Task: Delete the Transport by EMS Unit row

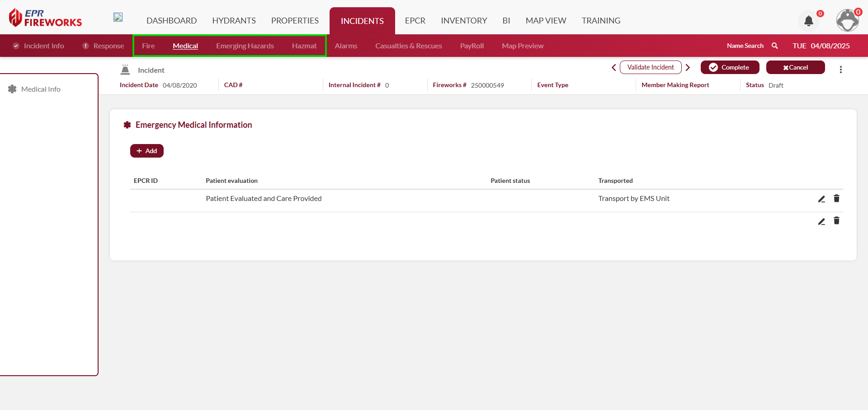Action: (836, 199)
